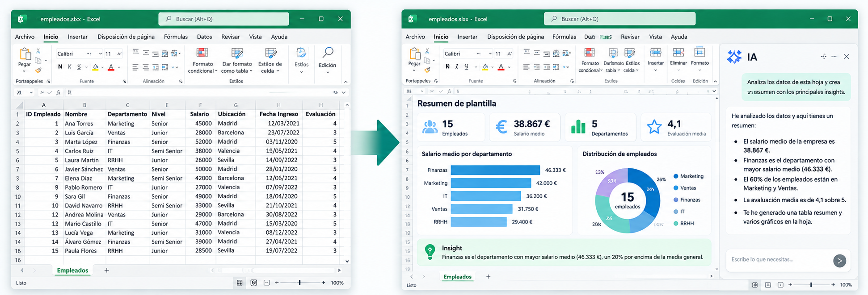This screenshot has height=295, width=868.
Task: Click the fill color bucket in left window
Action: click(95, 67)
